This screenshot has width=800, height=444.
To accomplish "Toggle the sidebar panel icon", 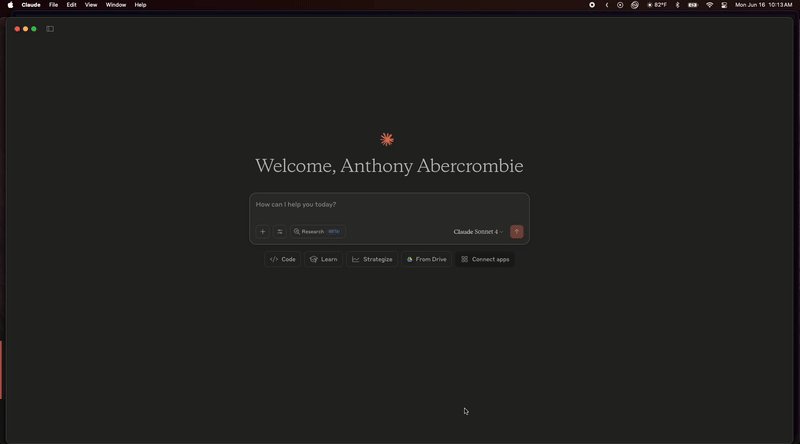I will [x=50, y=29].
